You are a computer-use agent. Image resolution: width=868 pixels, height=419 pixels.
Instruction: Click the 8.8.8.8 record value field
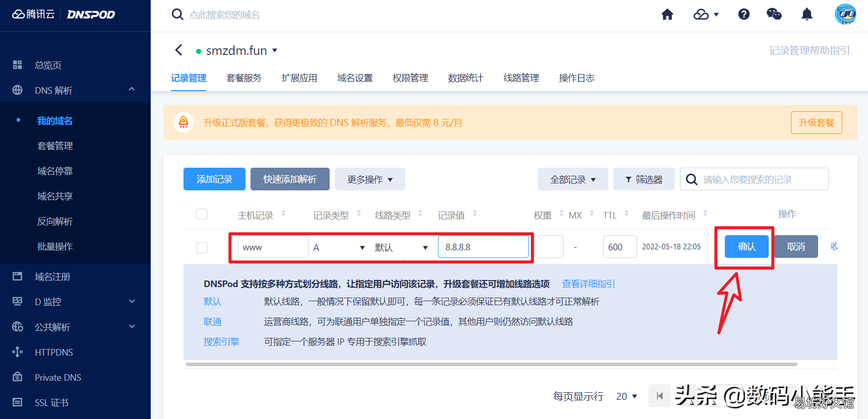tap(483, 247)
